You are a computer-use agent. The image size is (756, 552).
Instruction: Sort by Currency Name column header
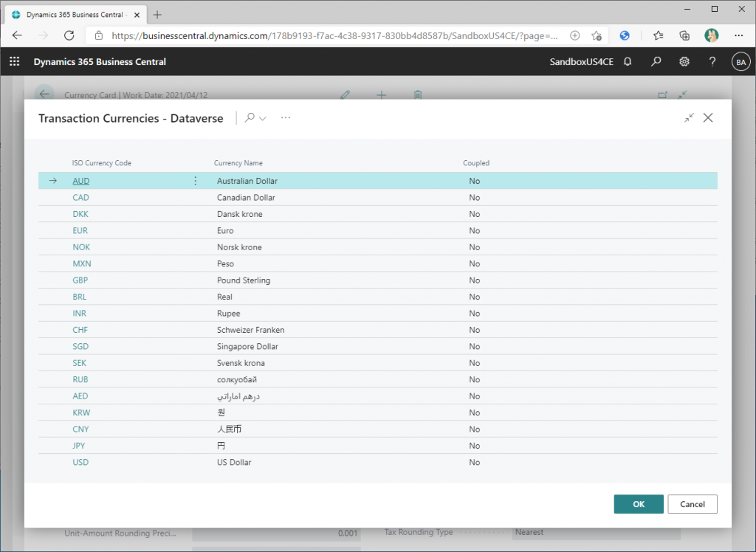click(238, 163)
